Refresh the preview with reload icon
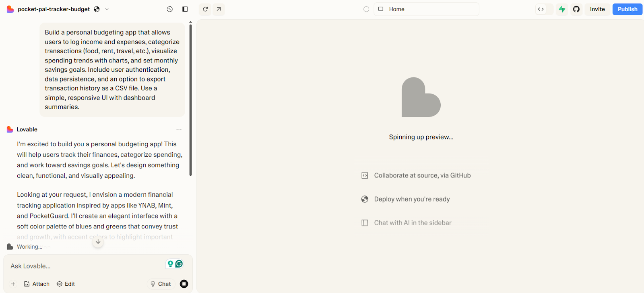644x293 pixels. (205, 9)
